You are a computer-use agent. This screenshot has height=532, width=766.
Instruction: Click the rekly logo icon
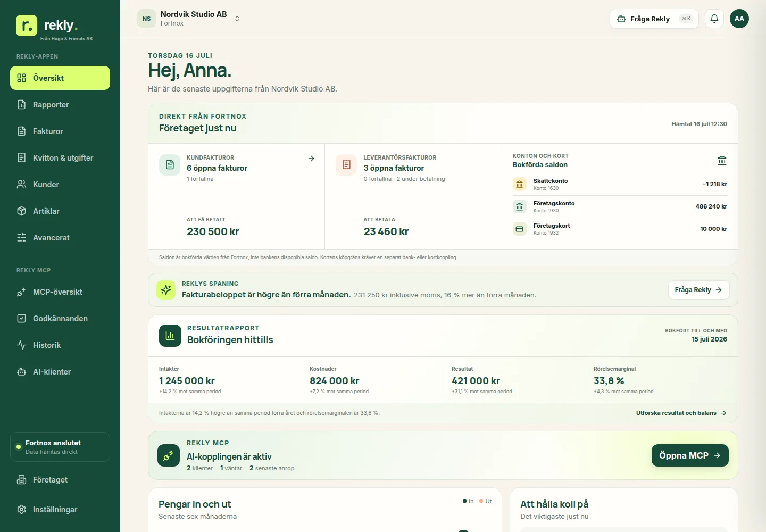27,26
